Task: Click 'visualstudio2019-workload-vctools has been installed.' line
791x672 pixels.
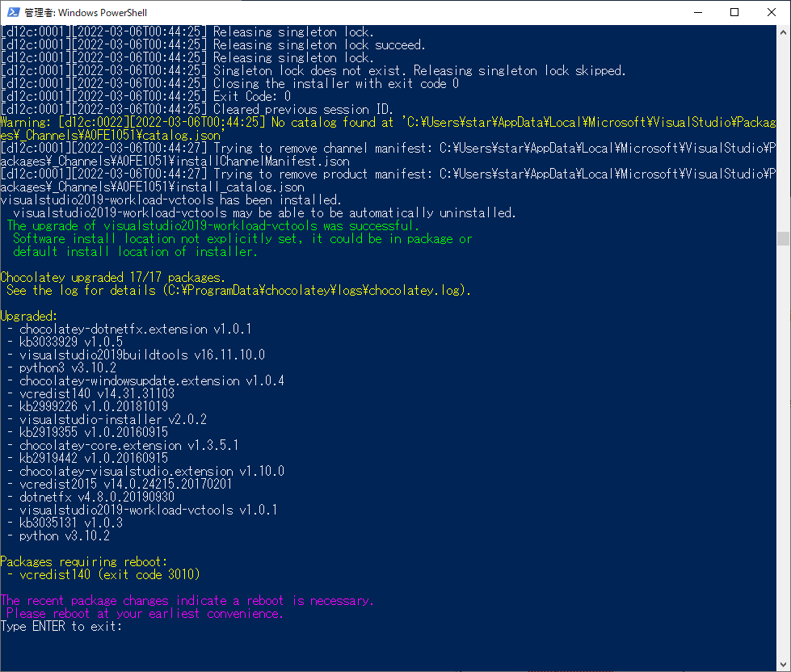Action: (171, 200)
